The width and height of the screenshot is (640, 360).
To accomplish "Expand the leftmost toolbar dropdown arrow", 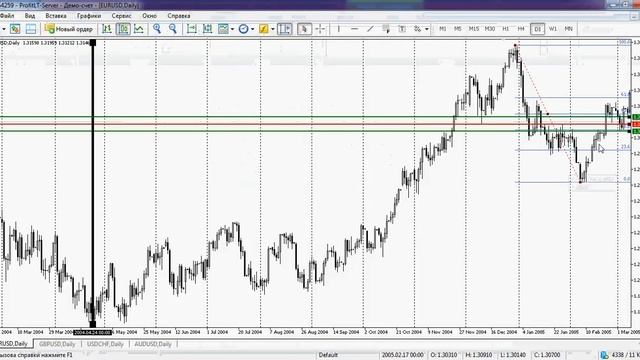I will click(x=4, y=29).
